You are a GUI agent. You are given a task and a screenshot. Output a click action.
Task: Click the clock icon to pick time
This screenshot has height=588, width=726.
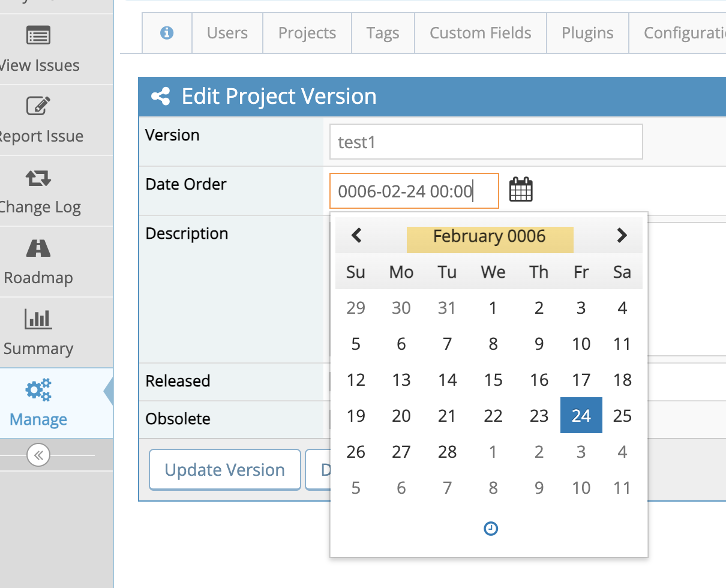coord(491,529)
